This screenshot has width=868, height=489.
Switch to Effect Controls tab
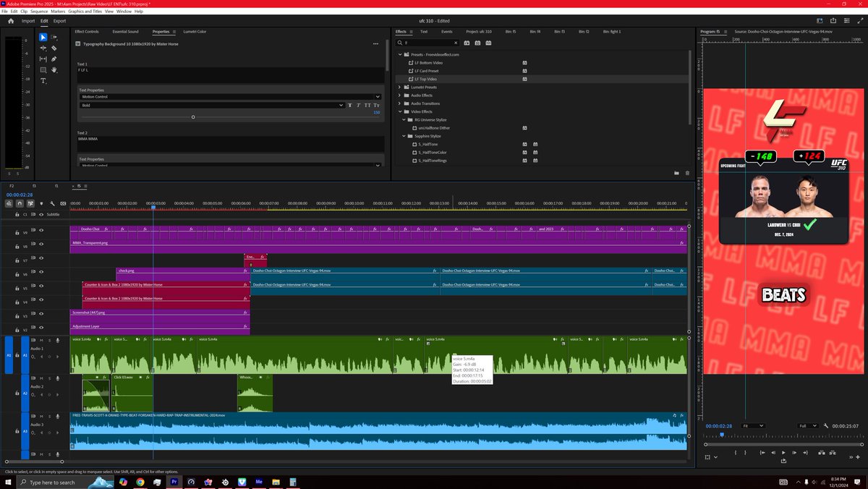[x=87, y=32]
